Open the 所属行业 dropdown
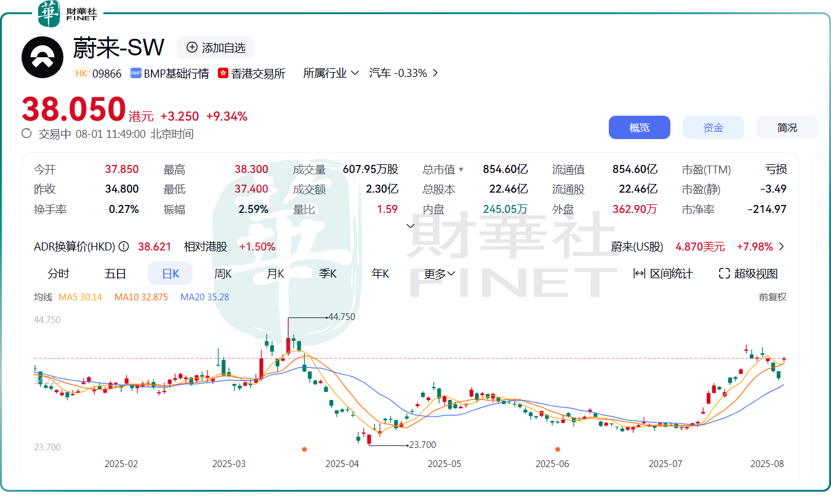This screenshot has width=831, height=504. (331, 73)
